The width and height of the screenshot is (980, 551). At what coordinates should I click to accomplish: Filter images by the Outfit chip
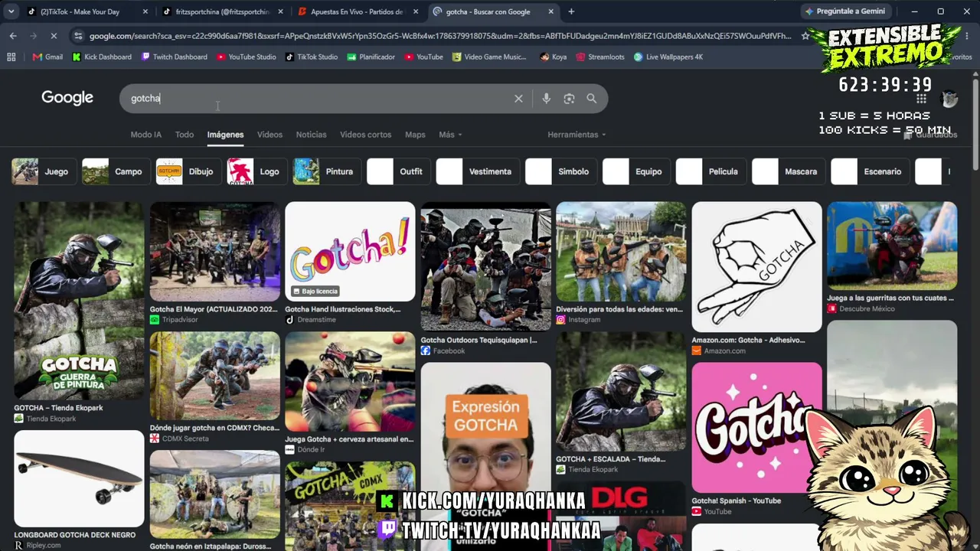[x=397, y=171]
